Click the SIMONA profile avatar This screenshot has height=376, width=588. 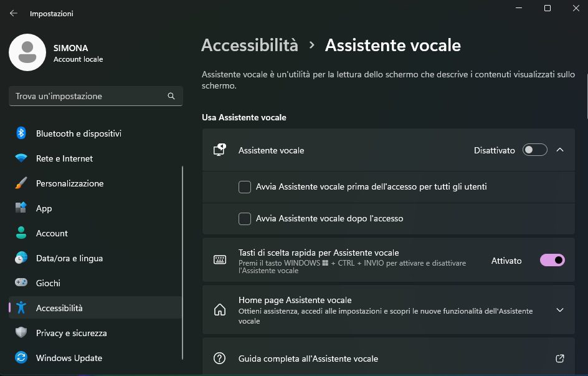click(27, 52)
